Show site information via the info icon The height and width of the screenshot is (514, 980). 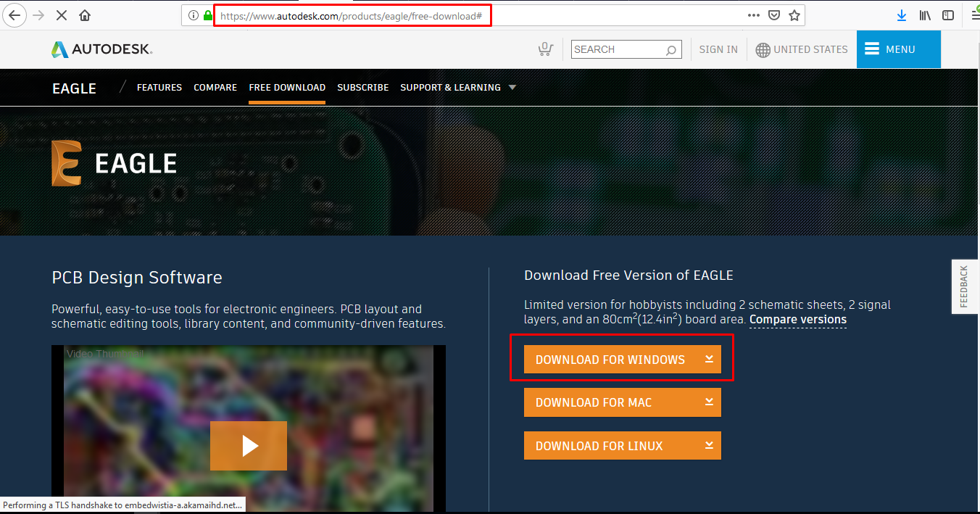(194, 15)
